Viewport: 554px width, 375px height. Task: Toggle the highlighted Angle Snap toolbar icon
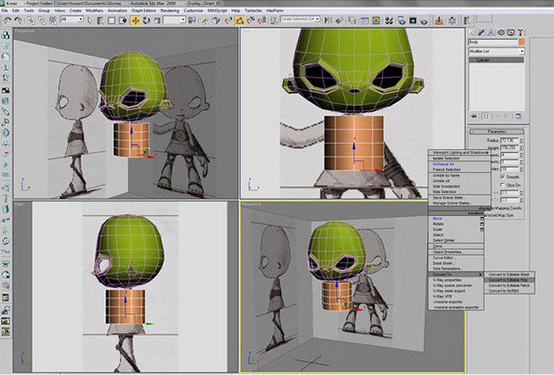point(240,20)
